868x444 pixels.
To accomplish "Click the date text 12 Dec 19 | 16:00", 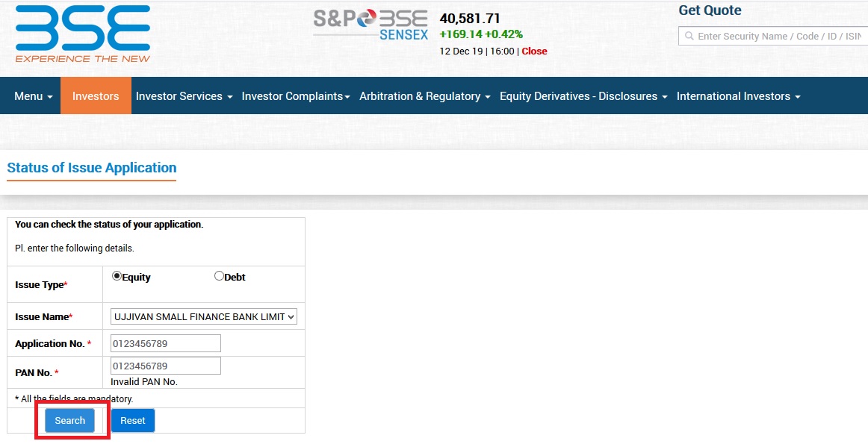I will click(x=477, y=51).
